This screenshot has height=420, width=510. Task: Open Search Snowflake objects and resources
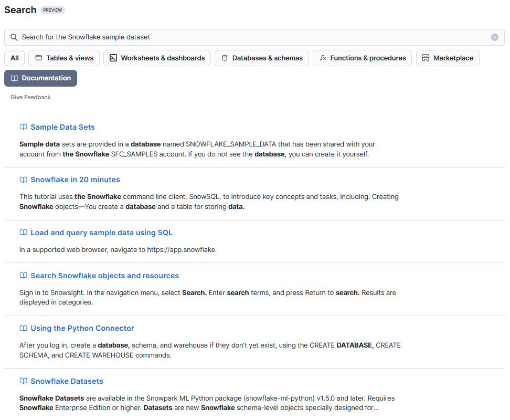104,275
